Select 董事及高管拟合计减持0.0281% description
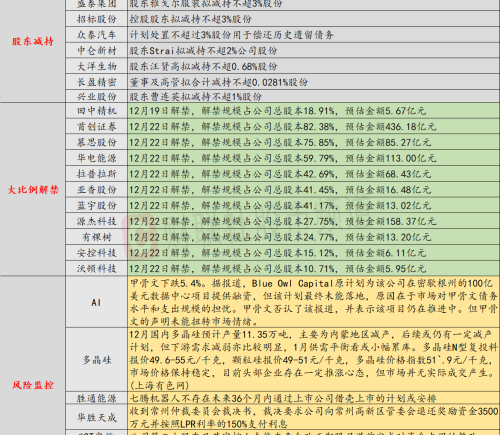 (219, 82)
